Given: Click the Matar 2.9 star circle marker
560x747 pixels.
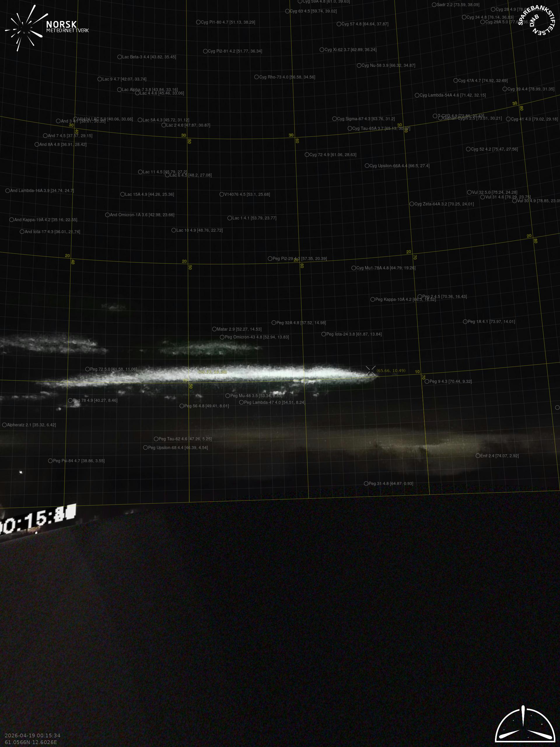Looking at the screenshot, I should tap(214, 329).
